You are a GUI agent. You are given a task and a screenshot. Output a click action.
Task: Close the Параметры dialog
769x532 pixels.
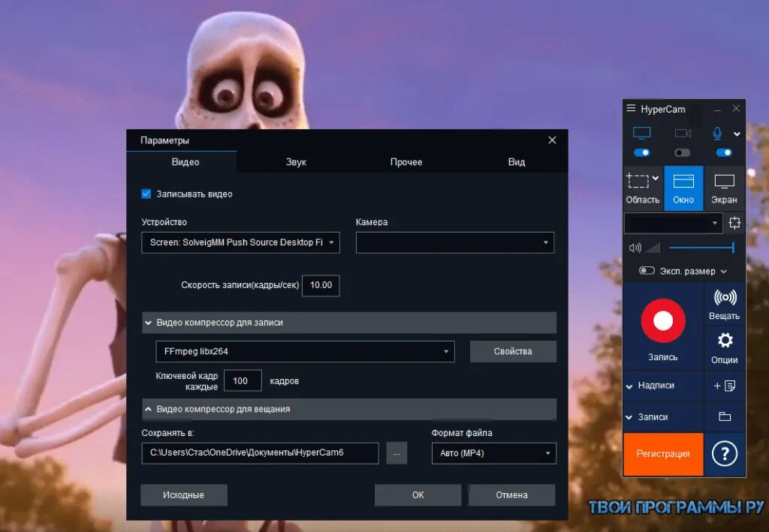point(552,140)
